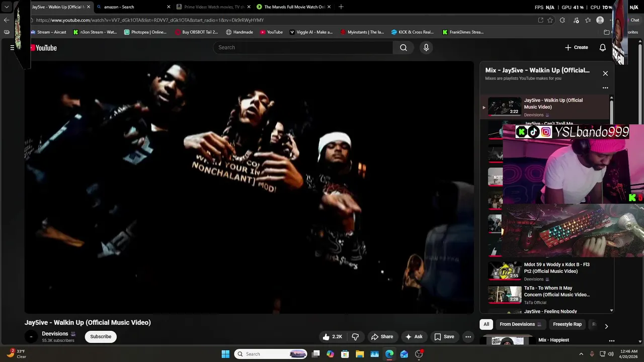644x362 pixels.
Task: Open new browser tab with plus
Action: (341, 7)
